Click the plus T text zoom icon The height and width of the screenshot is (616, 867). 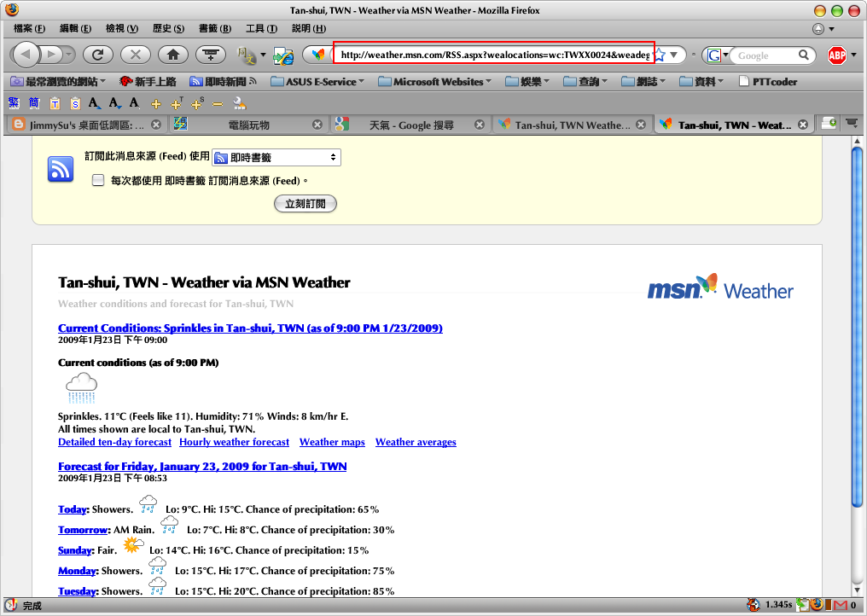click(177, 103)
